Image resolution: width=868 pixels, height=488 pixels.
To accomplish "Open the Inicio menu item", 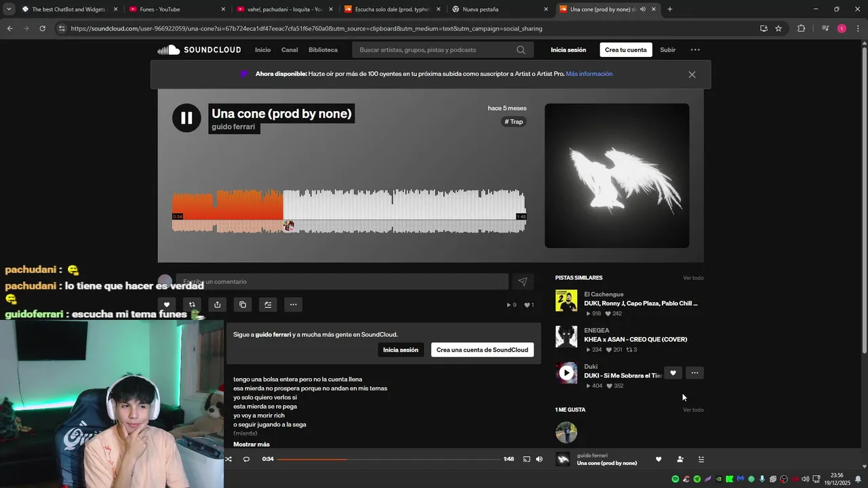I will pyautogui.click(x=262, y=49).
